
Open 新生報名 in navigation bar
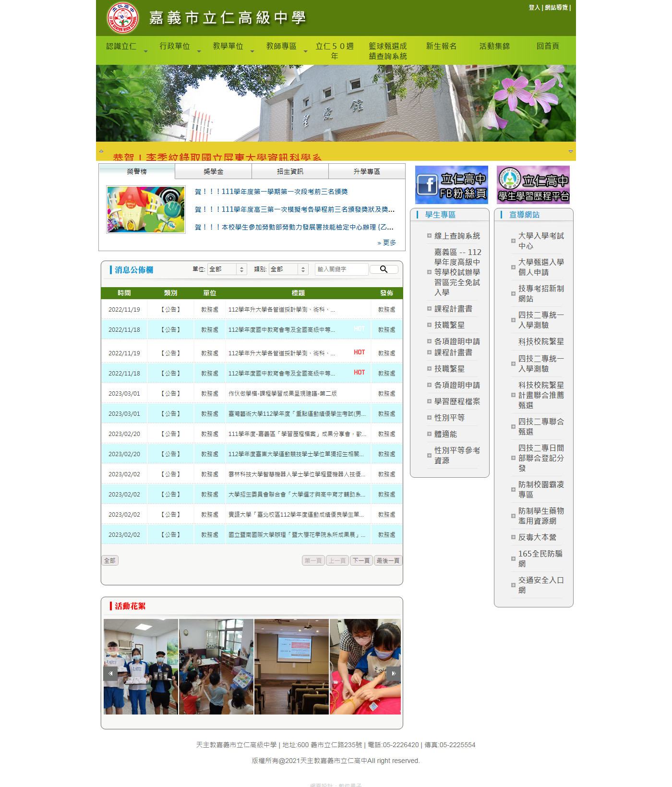tap(441, 47)
